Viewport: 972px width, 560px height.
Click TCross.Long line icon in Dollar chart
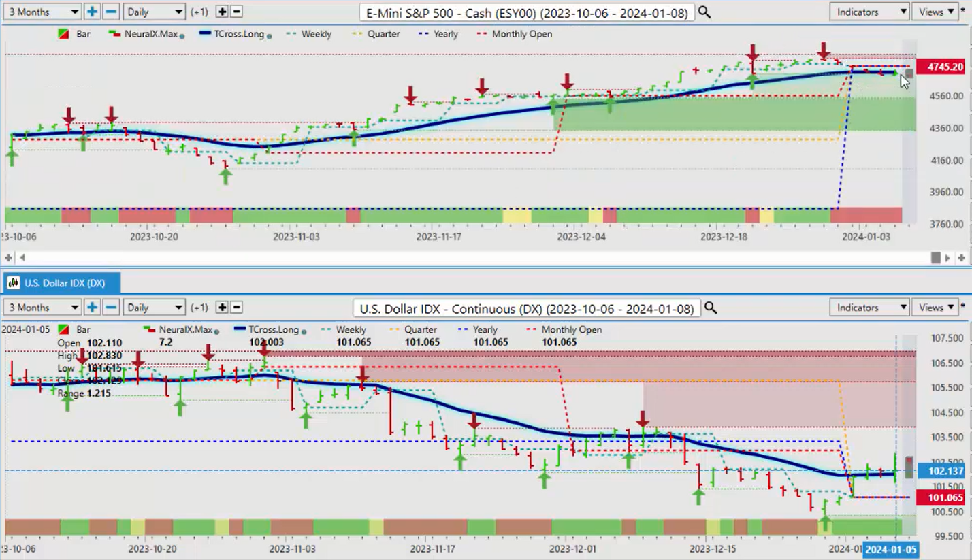(240, 330)
